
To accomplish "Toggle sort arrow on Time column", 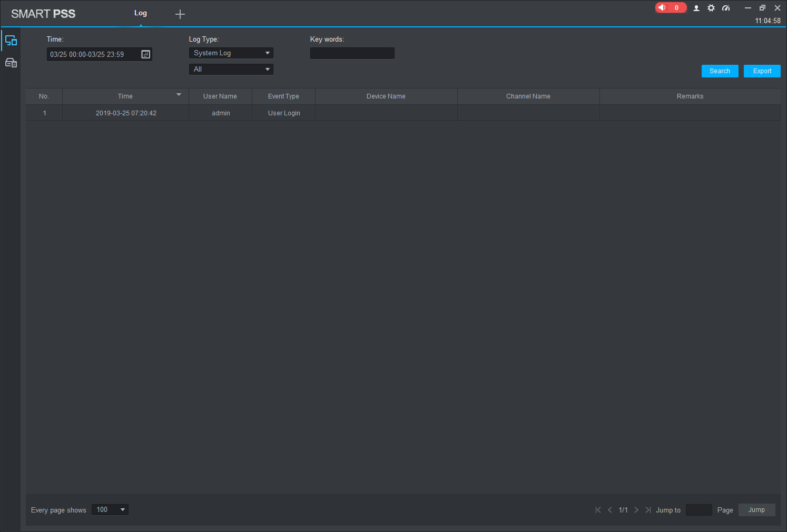I will click(x=179, y=95).
